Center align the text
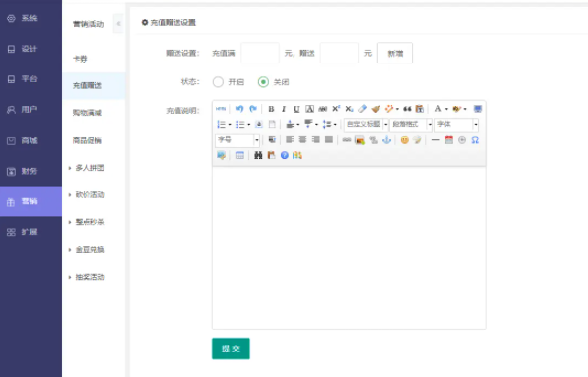Viewport: 588px width, 377px height. point(302,140)
